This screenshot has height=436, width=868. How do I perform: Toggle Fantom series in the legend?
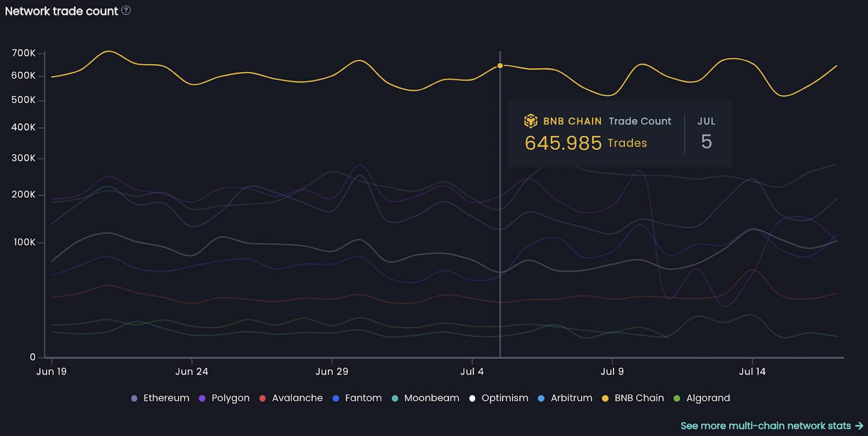click(357, 398)
